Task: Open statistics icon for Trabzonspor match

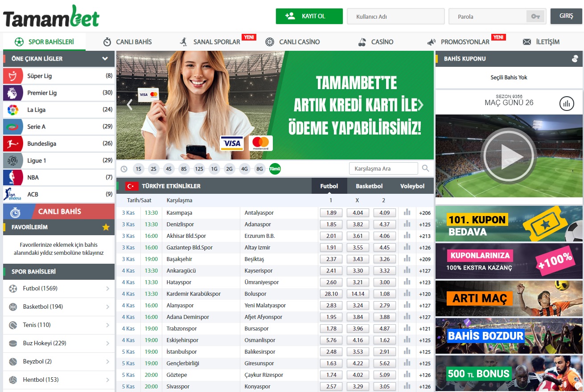Action: pos(407,328)
